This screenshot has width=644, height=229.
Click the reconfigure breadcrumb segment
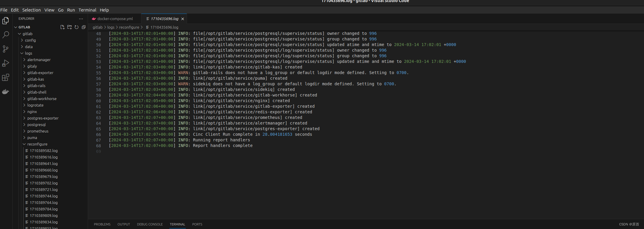(129, 27)
